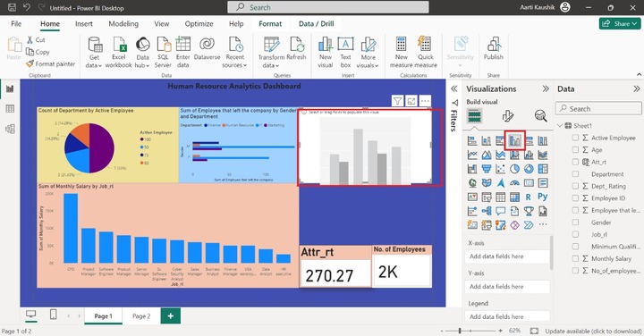The image size is (644, 336).
Task: Click the zoom slider handle
Action: tap(460, 331)
